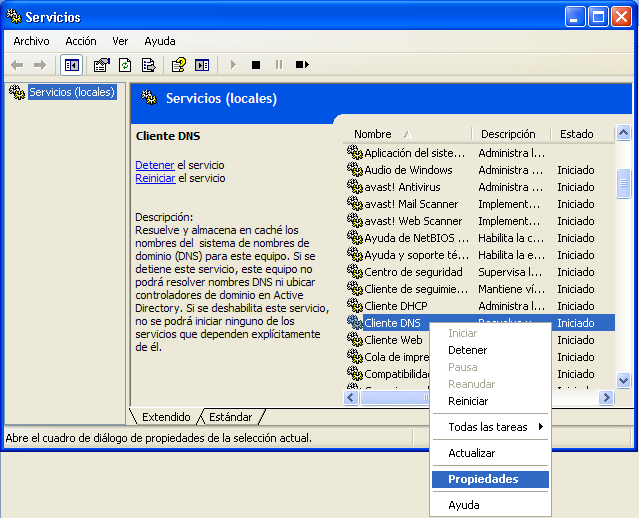Open Properties using the toolbar icon
The image size is (639, 518).
101,65
